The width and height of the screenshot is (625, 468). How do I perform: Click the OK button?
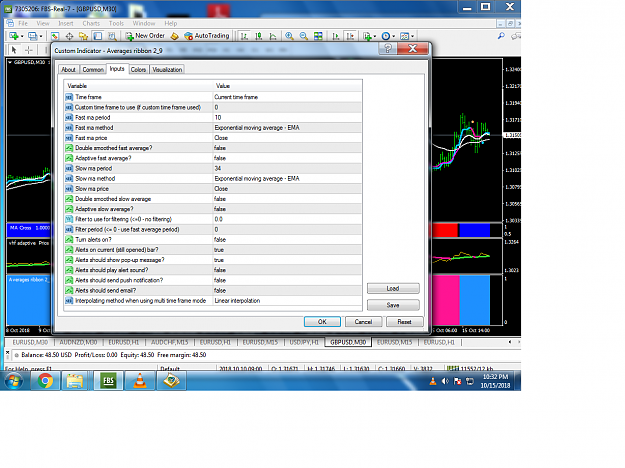(x=322, y=322)
